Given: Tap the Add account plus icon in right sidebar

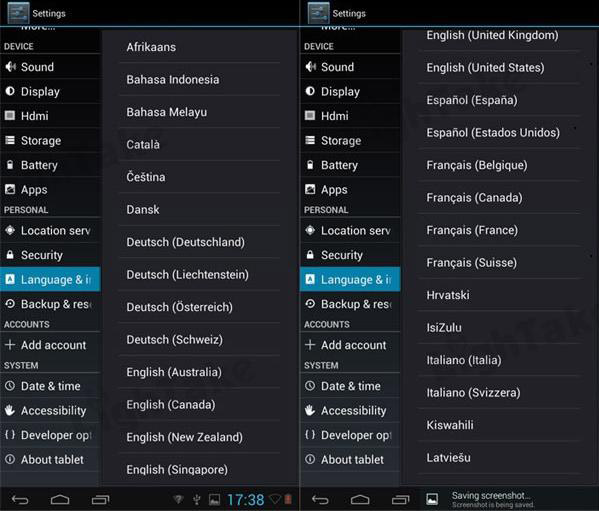Looking at the screenshot, I should click(310, 345).
